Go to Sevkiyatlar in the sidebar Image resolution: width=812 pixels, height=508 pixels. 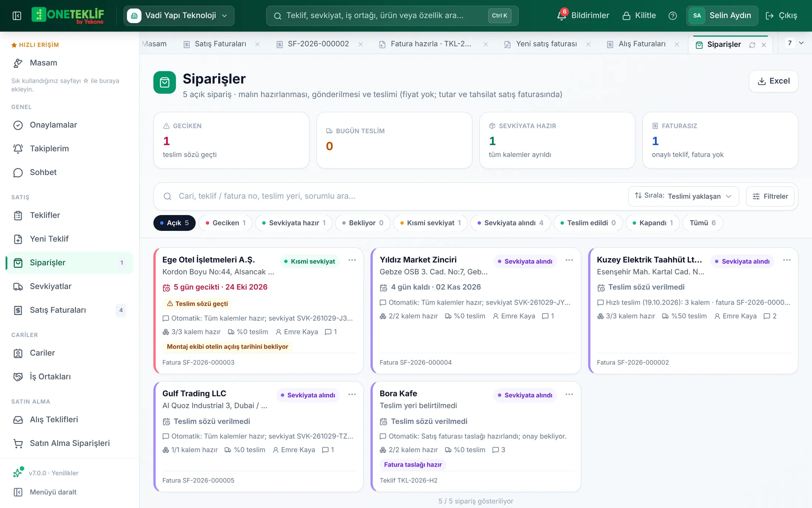[69, 286]
